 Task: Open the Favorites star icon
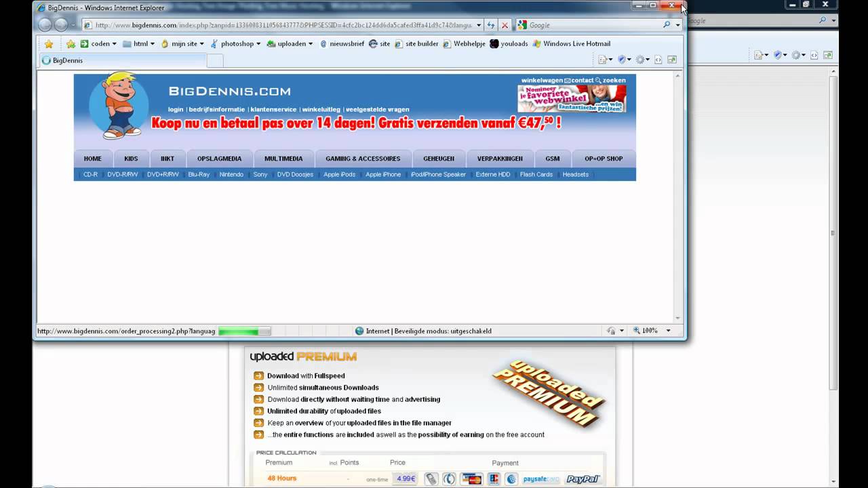49,44
